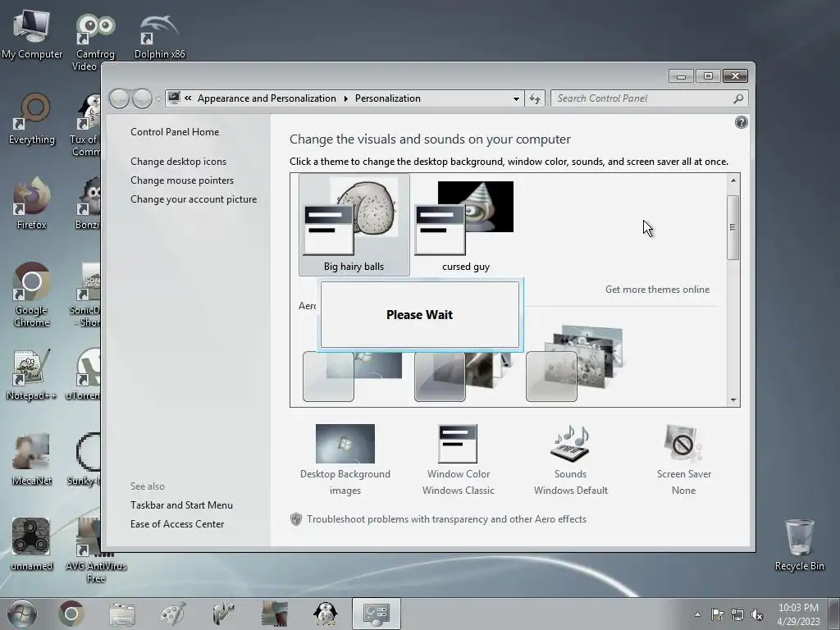Open My Computer desktop icon

pos(32,34)
